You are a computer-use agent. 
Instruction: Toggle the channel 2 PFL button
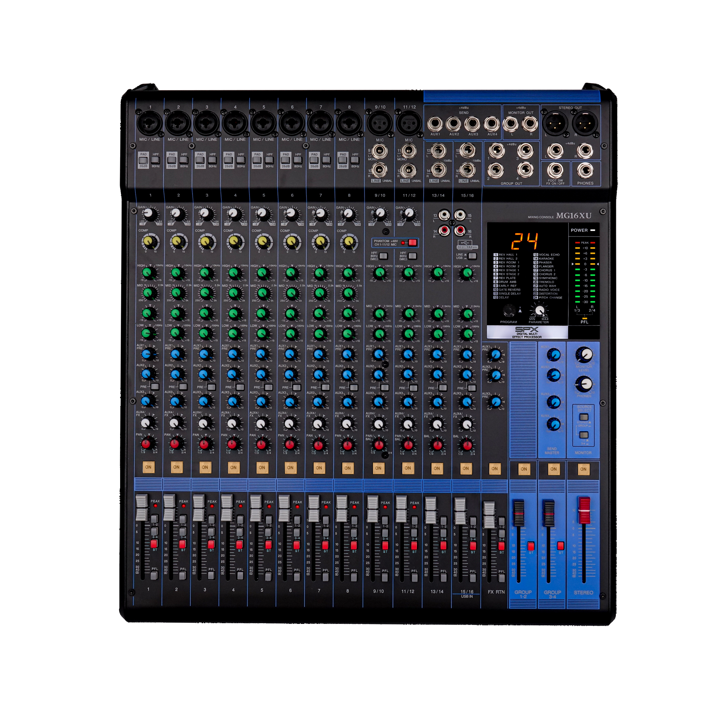[x=183, y=575]
